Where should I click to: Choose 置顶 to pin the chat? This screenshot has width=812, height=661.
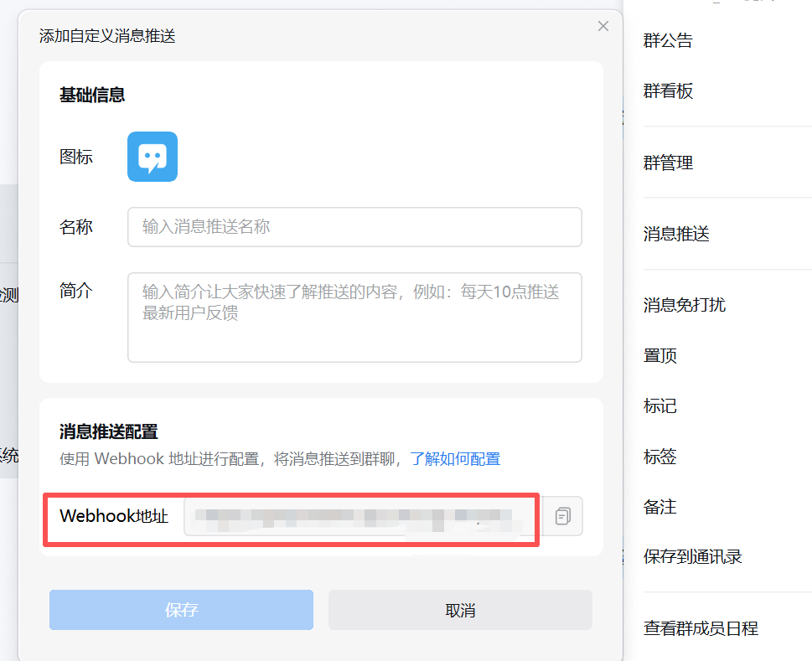tap(659, 355)
